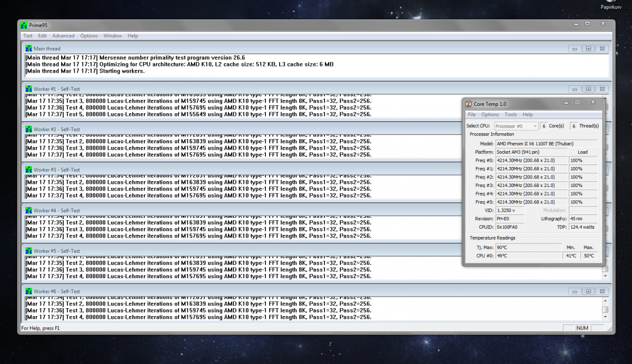This screenshot has height=364, width=632.
Task: Open the Window menu in Prime95
Action: coord(113,36)
